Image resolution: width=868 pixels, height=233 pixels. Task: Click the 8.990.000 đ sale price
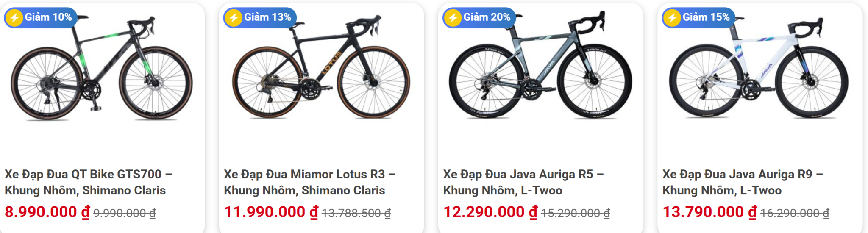point(47,212)
